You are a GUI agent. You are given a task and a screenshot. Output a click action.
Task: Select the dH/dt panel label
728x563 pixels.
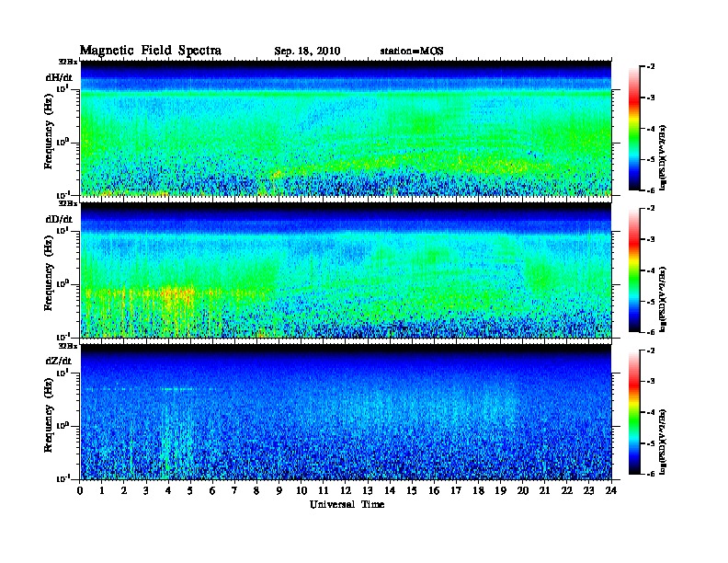point(59,77)
